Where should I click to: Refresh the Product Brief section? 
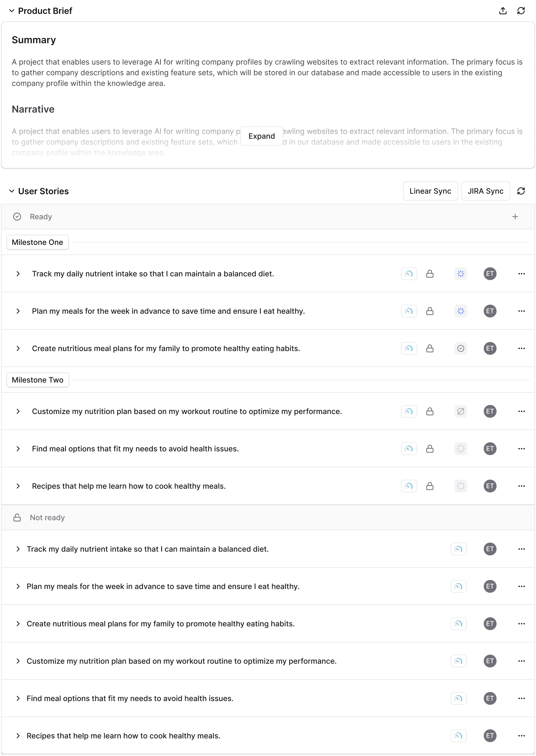click(521, 11)
